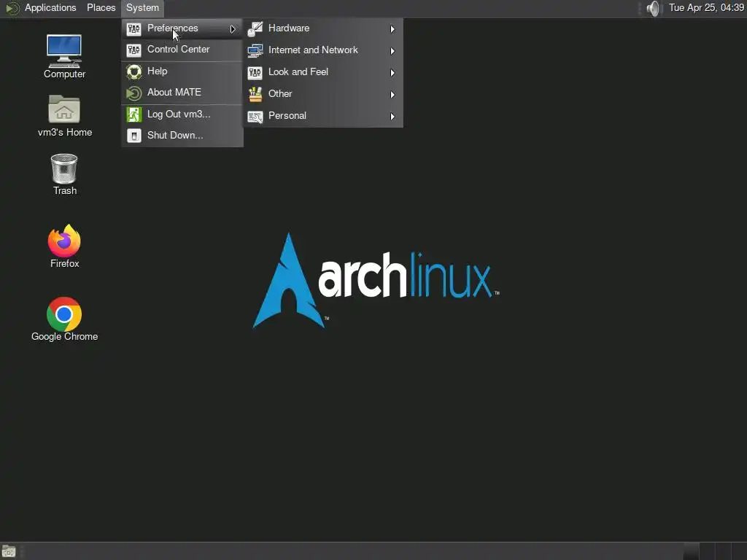The height and width of the screenshot is (560, 747).
Task: Select the Trash desktop icon
Action: pyautogui.click(x=64, y=174)
